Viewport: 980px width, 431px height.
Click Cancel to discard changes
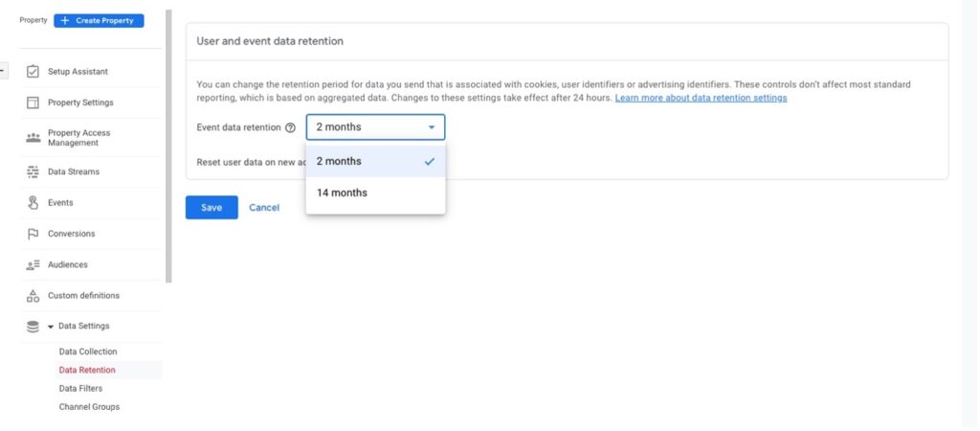pyautogui.click(x=264, y=208)
